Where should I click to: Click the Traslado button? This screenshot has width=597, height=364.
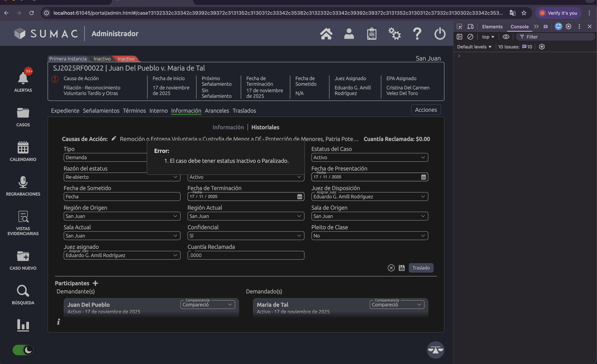click(421, 268)
